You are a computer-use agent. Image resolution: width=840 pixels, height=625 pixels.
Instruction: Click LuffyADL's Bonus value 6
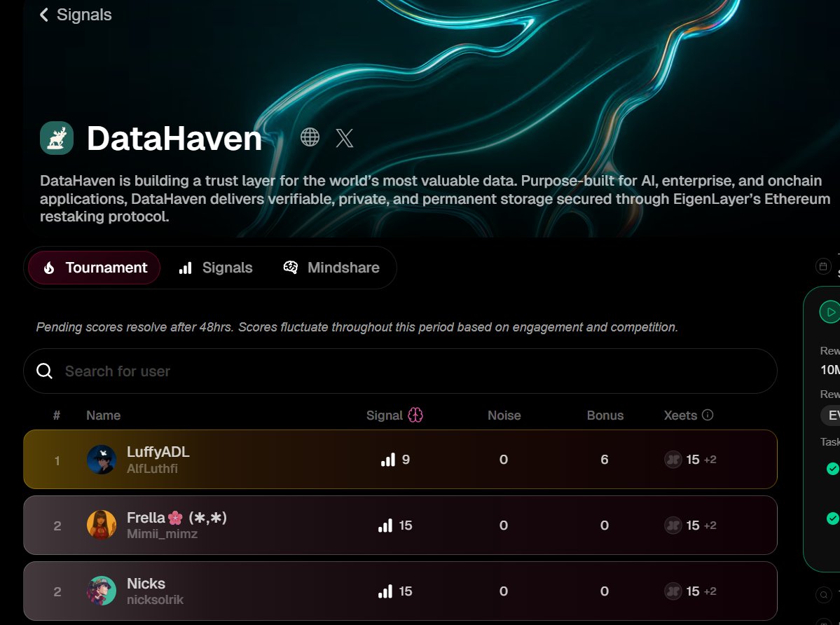click(605, 460)
